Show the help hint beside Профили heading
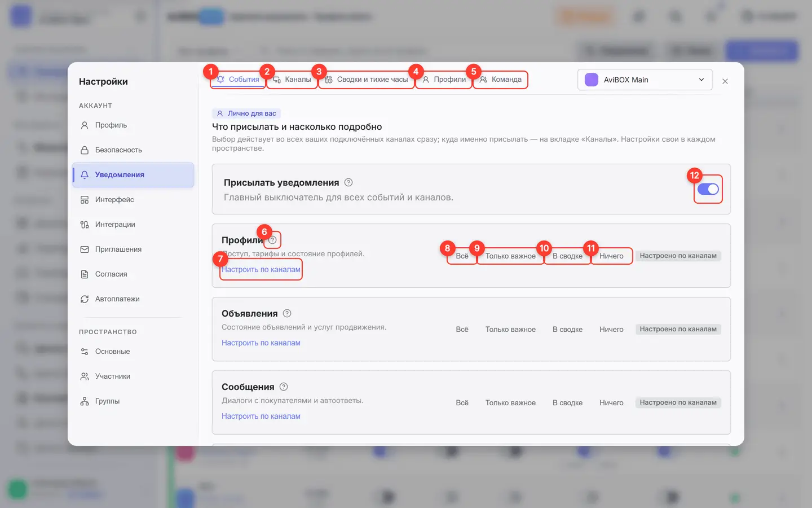812x508 pixels. (272, 240)
